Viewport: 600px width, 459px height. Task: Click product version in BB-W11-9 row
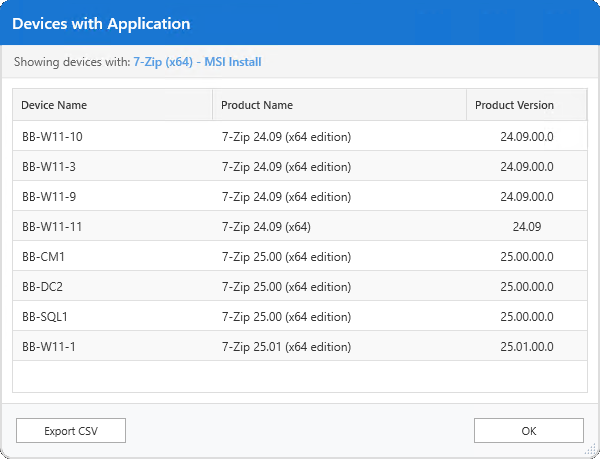click(x=527, y=197)
